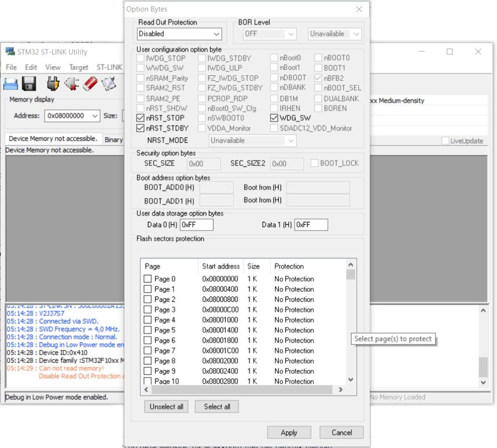497x448 pixels.
Task: Maximize the ST-LINK Utility window
Action: (x=450, y=51)
